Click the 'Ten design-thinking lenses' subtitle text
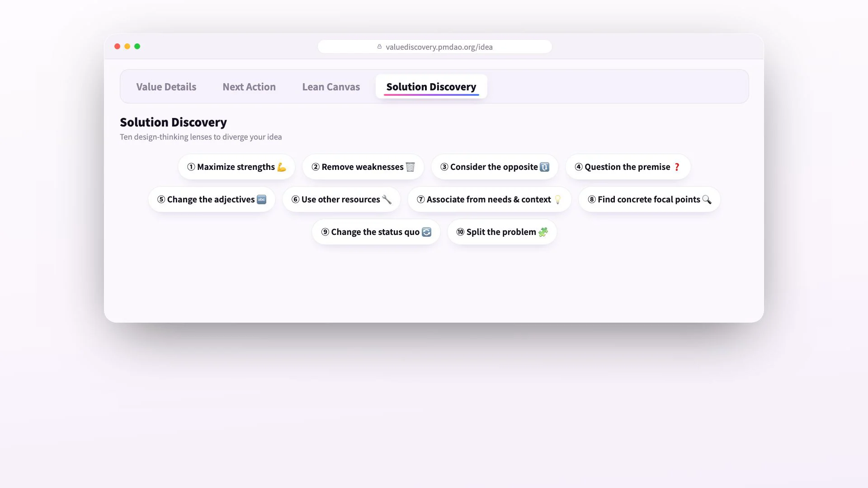Screen dimensions: 868x488 (x=201, y=137)
